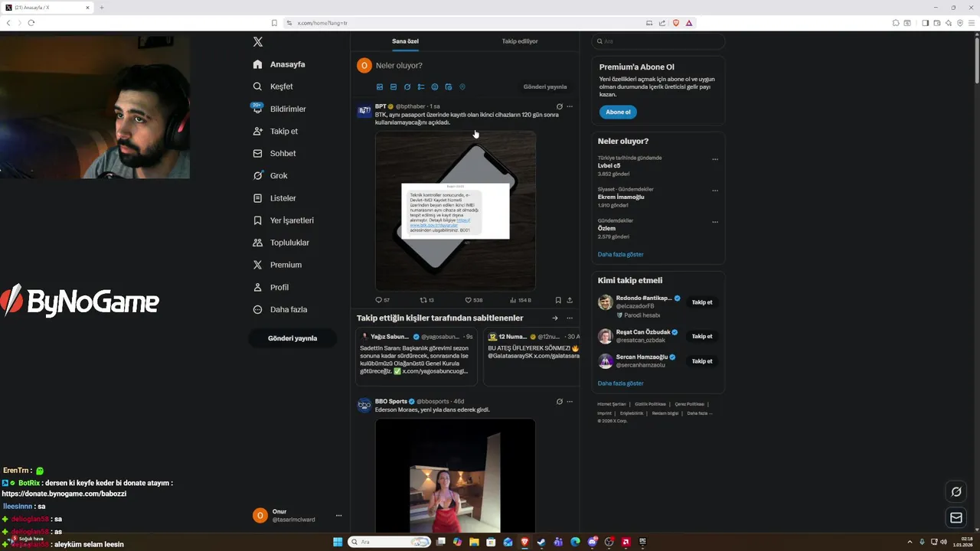Click the composer Gönderi yayınla button
This screenshot has height=551, width=980.
[545, 87]
